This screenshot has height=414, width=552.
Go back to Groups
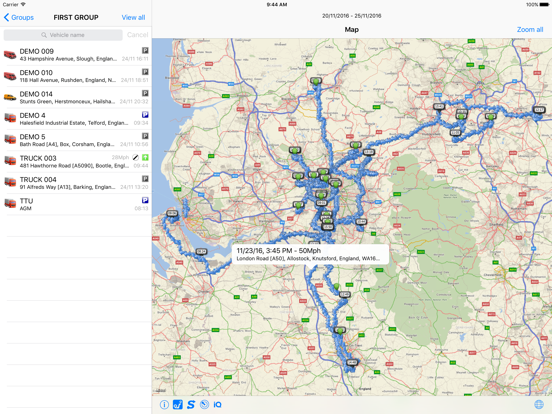[19, 17]
